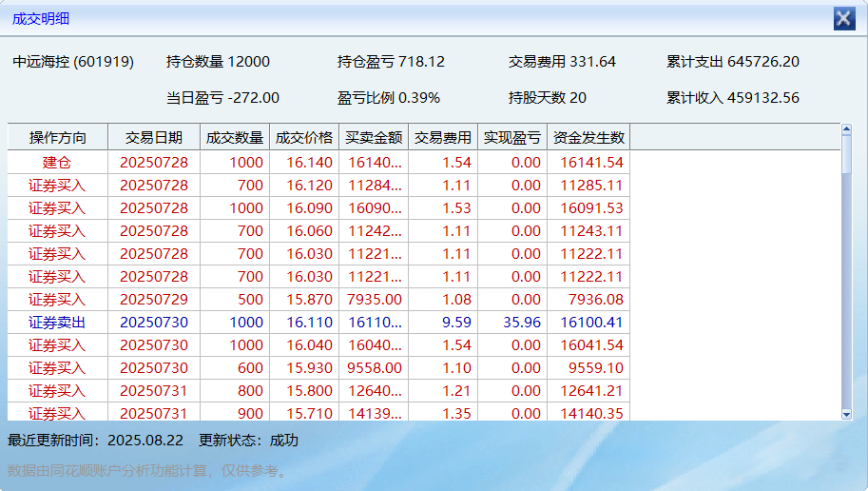Click 当日盈亏 -272.00 value
This screenshot has width=868, height=491.
click(222, 98)
